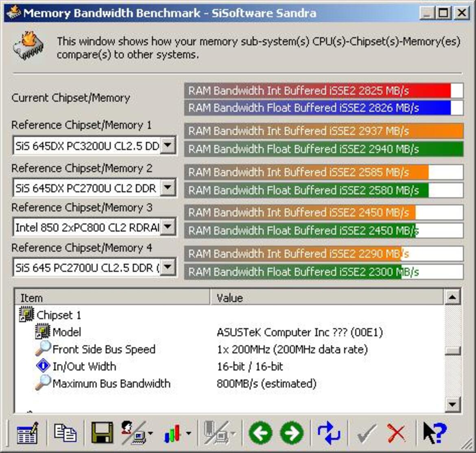Open the Reference Chipset/Memory 3 dropdown arrow
The height and width of the screenshot is (453, 476).
(168, 227)
